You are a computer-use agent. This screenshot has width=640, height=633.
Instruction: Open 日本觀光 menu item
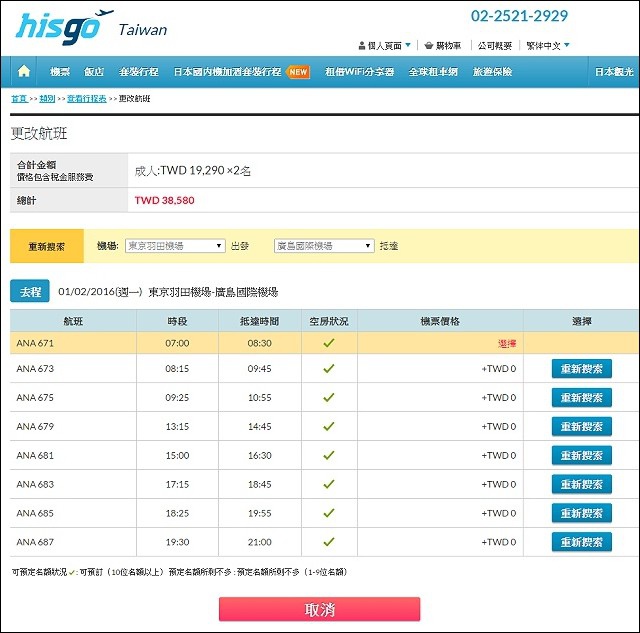[x=614, y=72]
